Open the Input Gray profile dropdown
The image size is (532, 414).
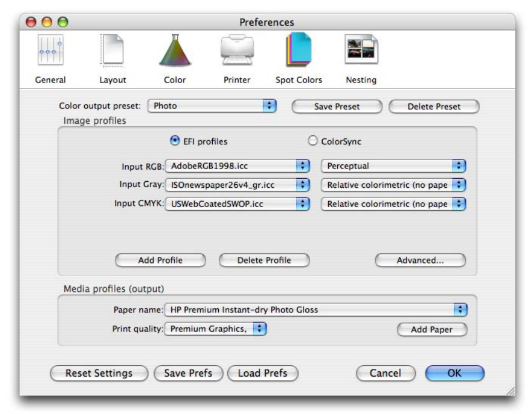point(237,185)
